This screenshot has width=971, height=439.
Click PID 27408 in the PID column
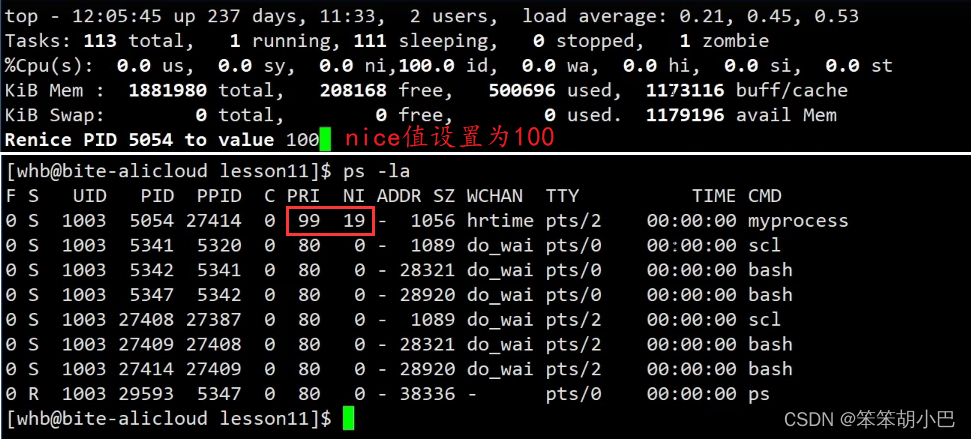coord(146,319)
